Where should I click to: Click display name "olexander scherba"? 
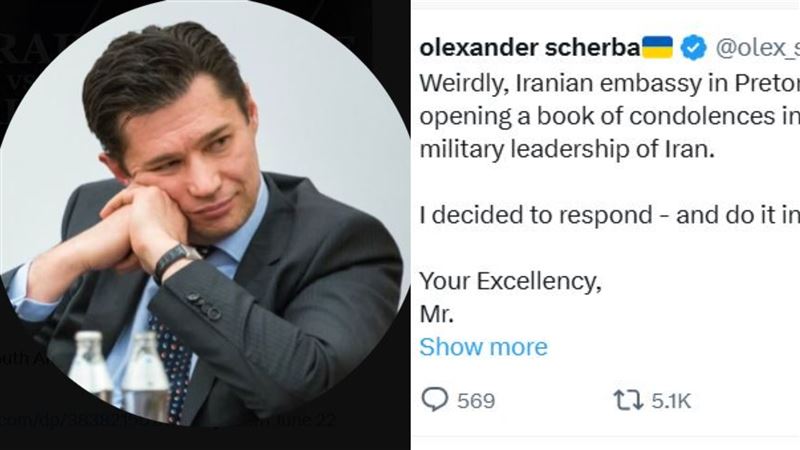coord(529,47)
